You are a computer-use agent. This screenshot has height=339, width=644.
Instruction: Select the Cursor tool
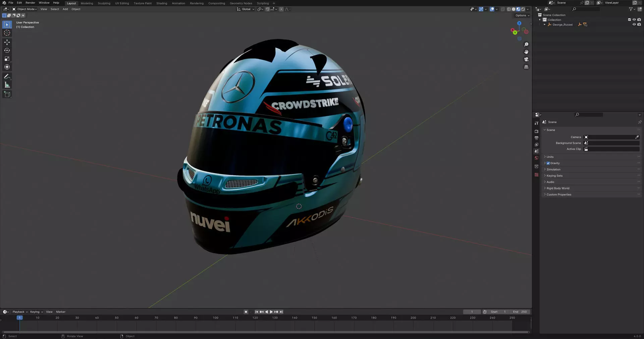(7, 33)
